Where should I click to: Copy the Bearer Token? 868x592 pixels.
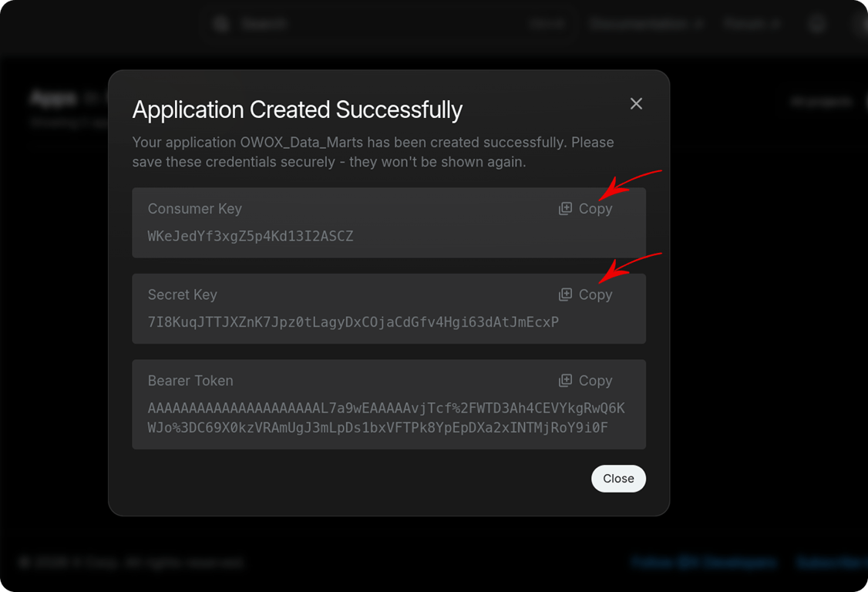[x=585, y=381]
